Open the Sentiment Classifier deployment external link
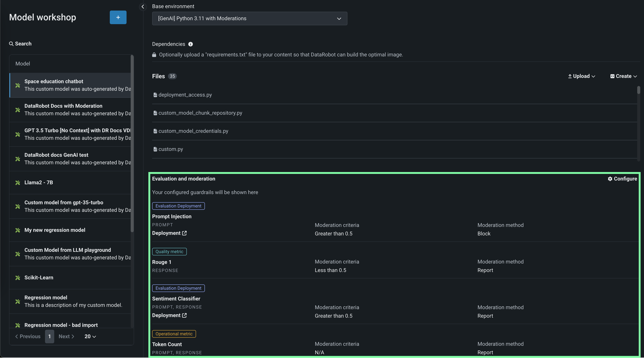Viewport: 644px width, 358px height. tap(184, 315)
